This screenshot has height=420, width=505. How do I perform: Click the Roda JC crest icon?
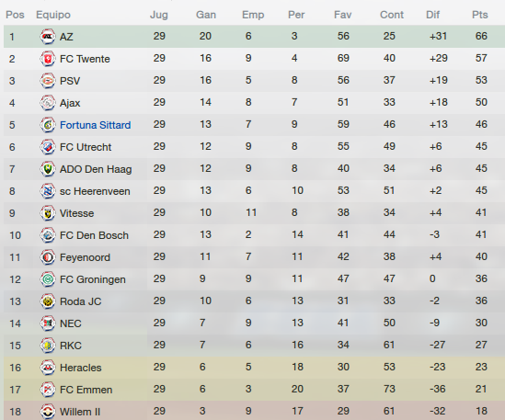click(x=48, y=301)
